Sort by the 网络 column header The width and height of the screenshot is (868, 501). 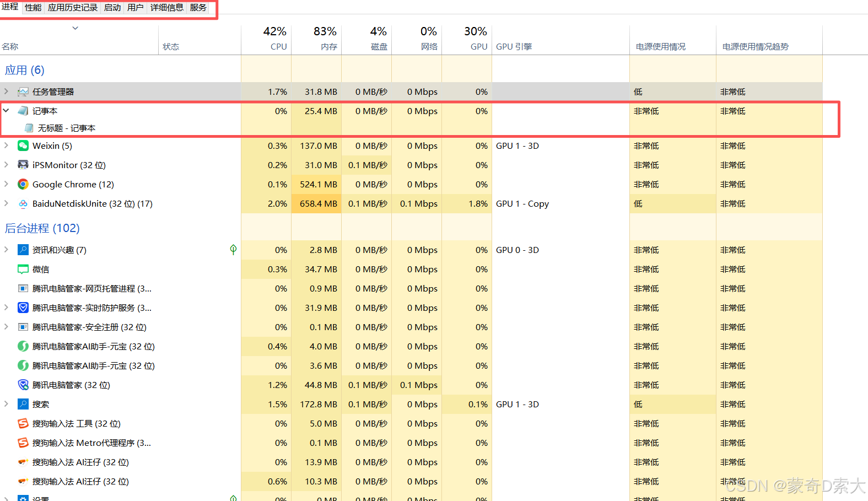coord(417,40)
